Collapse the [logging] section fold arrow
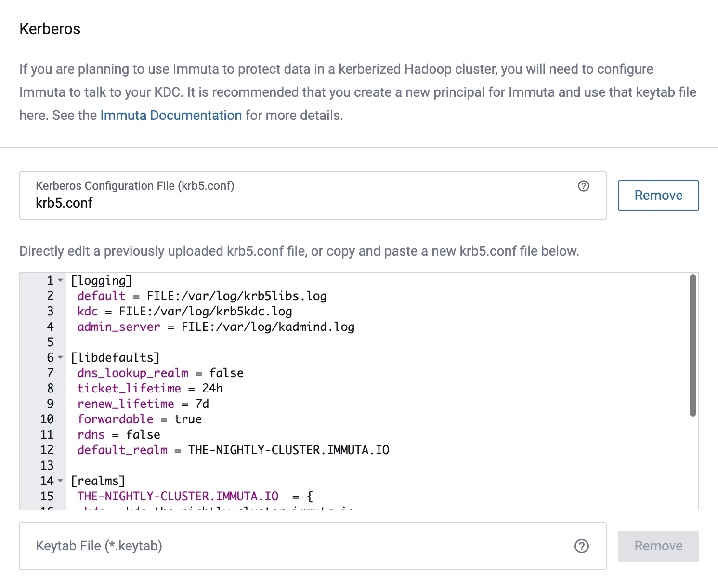 (60, 280)
